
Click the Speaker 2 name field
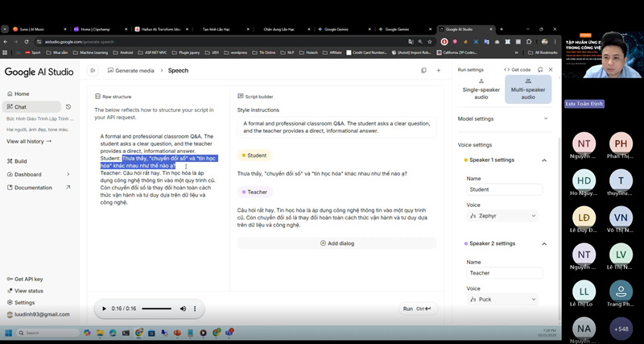504,273
